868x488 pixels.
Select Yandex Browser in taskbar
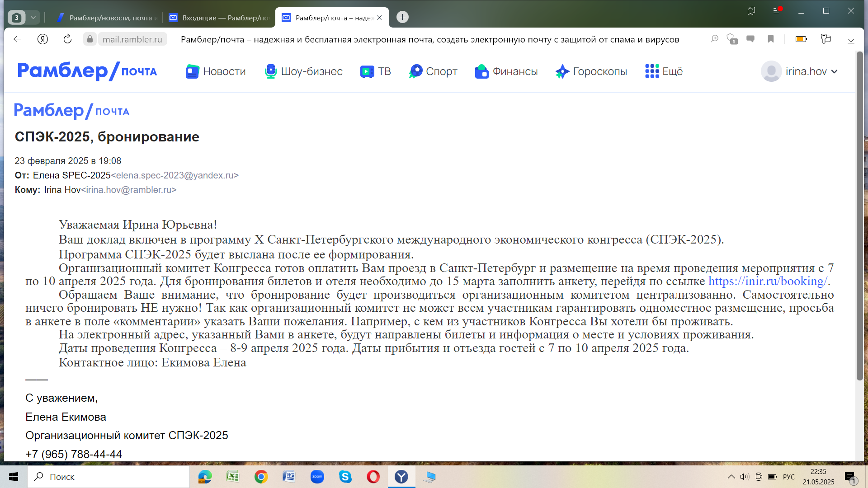[401, 477]
